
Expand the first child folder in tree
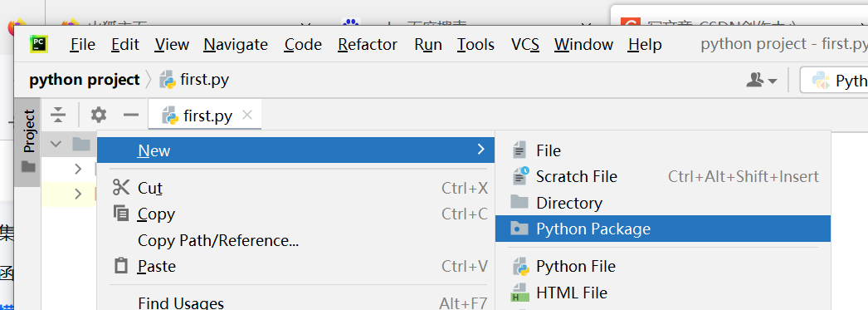click(78, 168)
